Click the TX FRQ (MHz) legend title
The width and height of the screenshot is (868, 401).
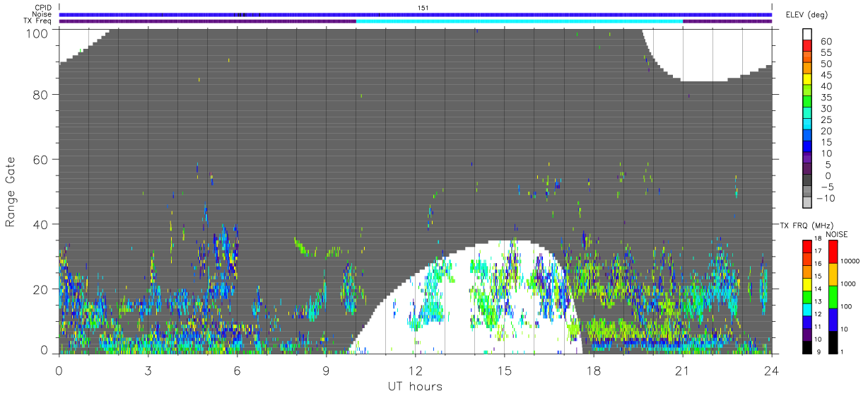click(805, 226)
